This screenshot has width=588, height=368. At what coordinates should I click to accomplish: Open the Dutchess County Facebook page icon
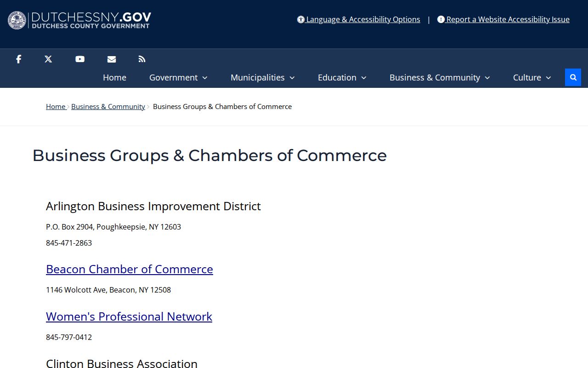[x=19, y=59]
